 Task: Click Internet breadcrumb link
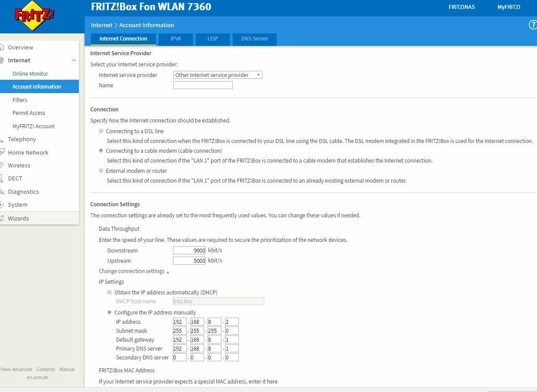coord(102,25)
